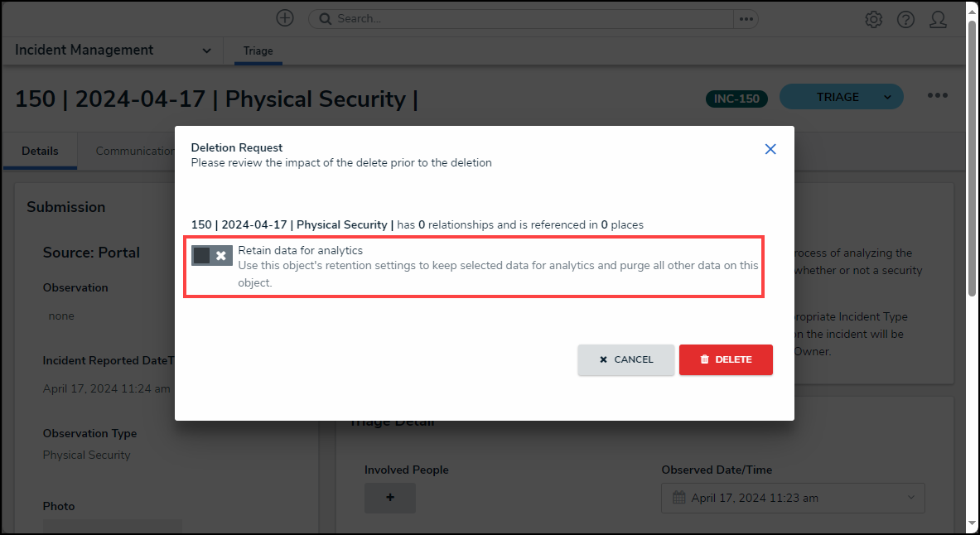Open the TRIAGE status dropdown
The height and width of the screenshot is (535, 980).
pos(887,97)
